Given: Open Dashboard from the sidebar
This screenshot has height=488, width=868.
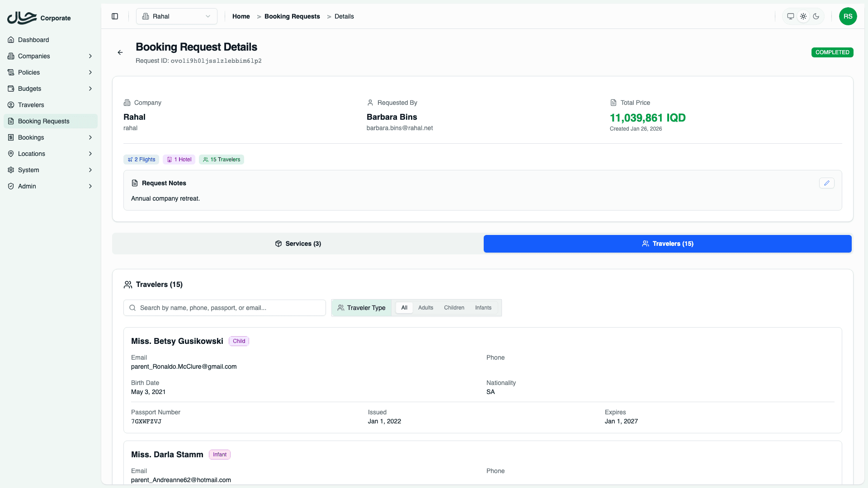Looking at the screenshot, I should point(33,40).
